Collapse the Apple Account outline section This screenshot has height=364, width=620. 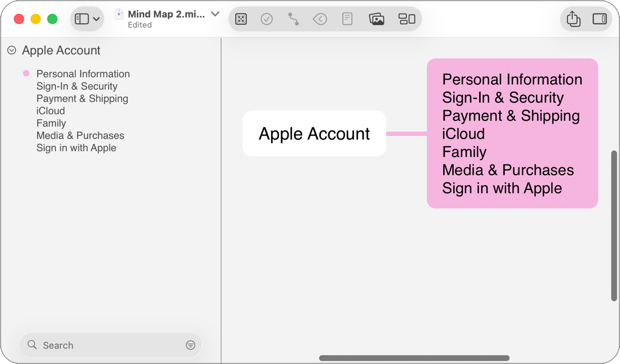11,50
